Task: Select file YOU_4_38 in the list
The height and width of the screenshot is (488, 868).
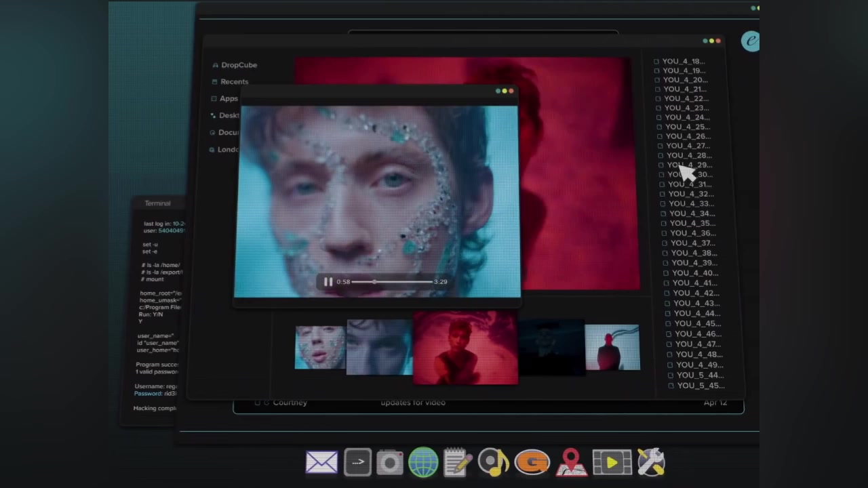Action: (694, 253)
